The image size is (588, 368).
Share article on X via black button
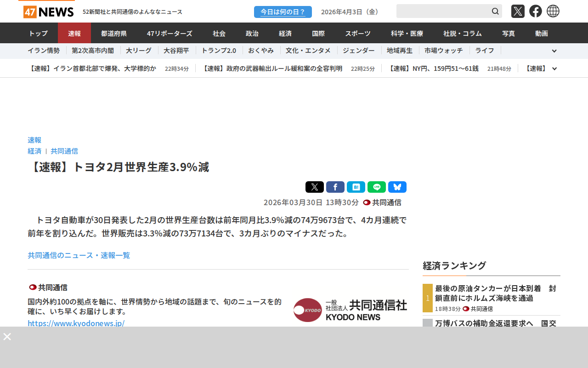click(315, 187)
